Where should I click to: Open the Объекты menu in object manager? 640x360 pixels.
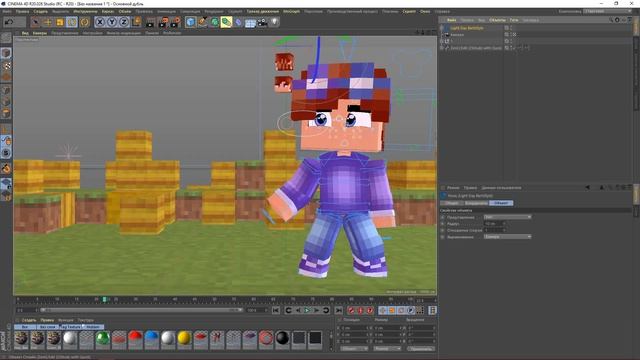pos(497,20)
